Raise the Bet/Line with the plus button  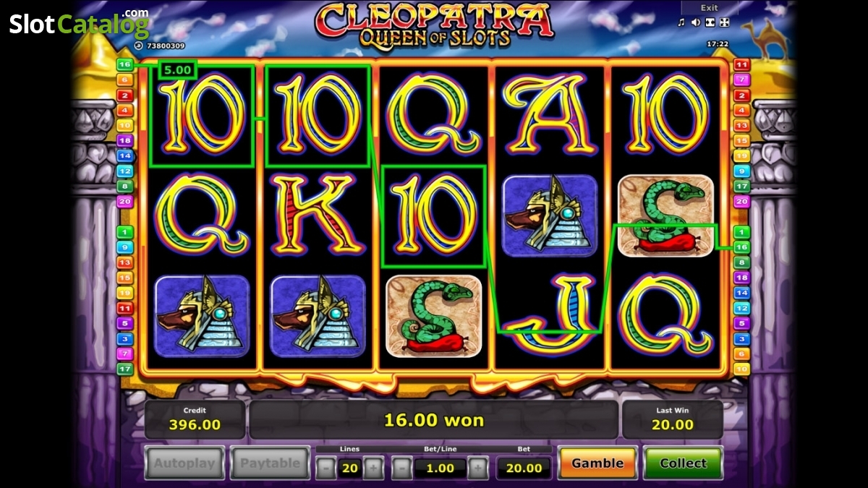pos(477,468)
